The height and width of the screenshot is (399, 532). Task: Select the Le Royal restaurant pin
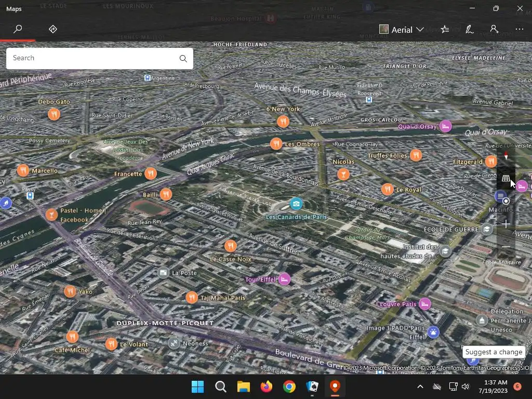click(x=387, y=189)
